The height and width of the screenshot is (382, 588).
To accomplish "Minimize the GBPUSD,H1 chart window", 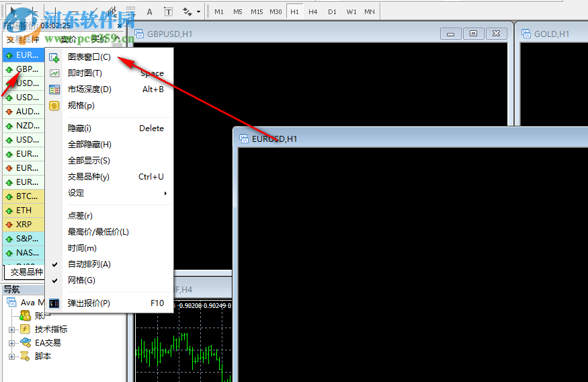I will click(450, 34).
